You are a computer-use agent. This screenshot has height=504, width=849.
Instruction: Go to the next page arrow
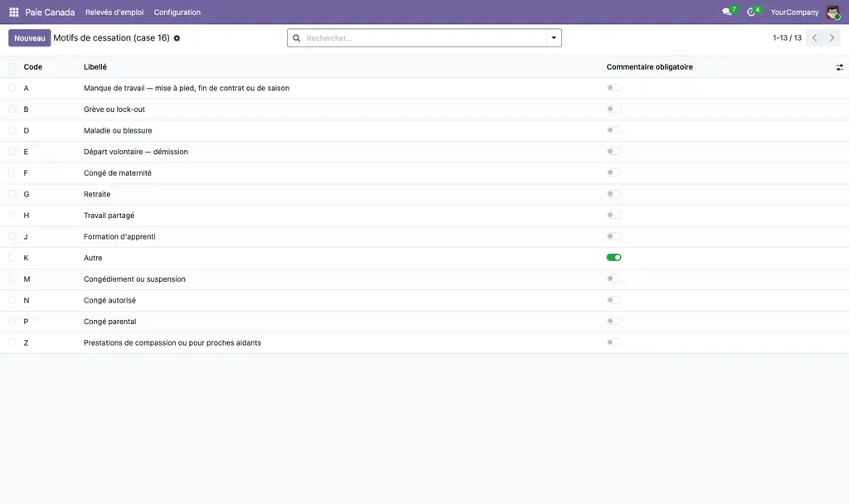click(832, 38)
